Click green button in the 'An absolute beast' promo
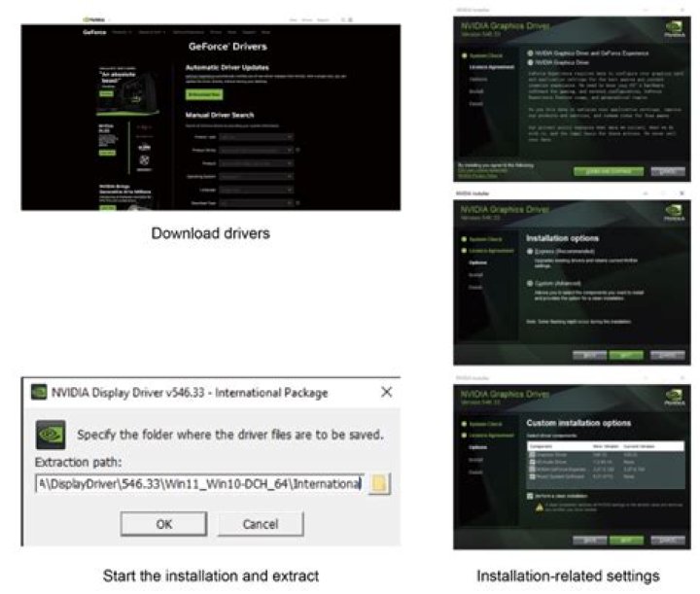 (x=106, y=93)
